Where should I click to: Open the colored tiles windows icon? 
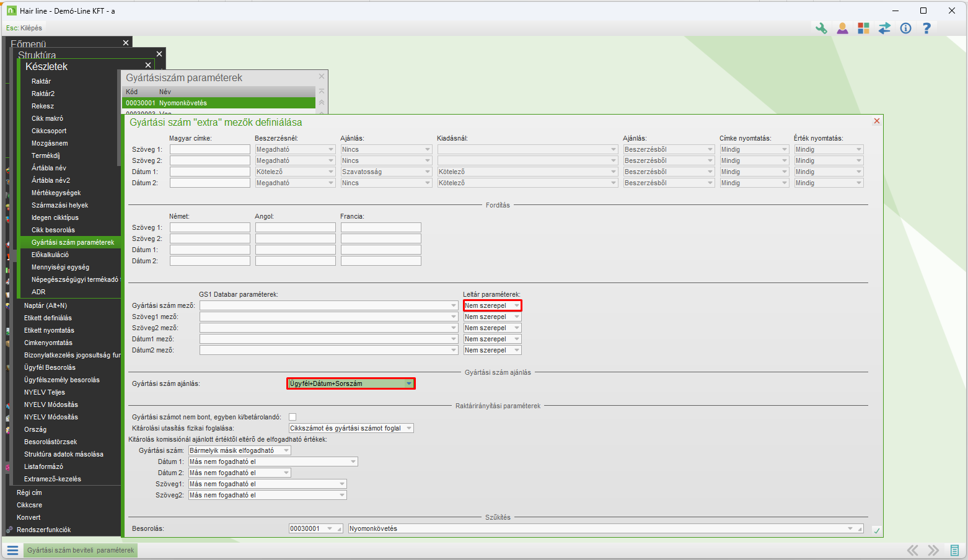pyautogui.click(x=863, y=28)
